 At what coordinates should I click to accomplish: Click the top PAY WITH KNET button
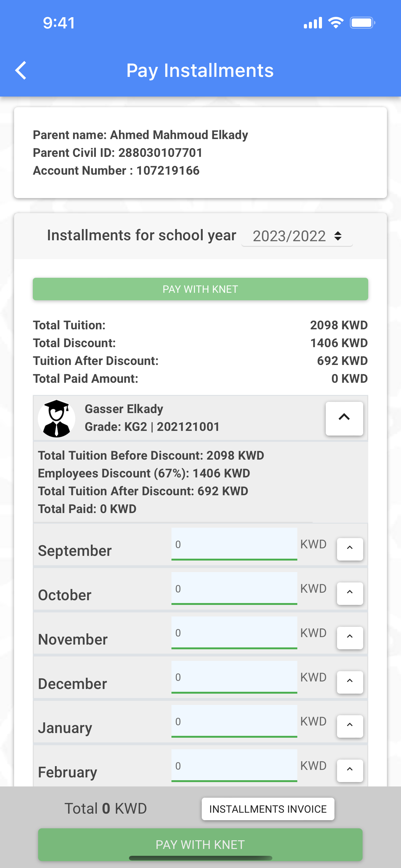coord(200,289)
